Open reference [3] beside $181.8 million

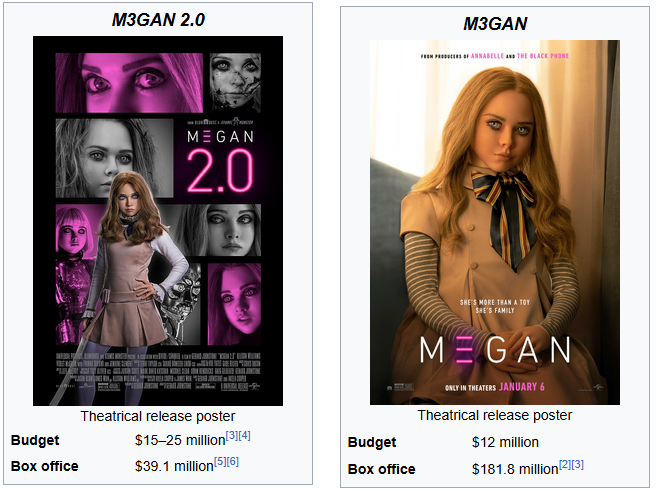point(578,464)
